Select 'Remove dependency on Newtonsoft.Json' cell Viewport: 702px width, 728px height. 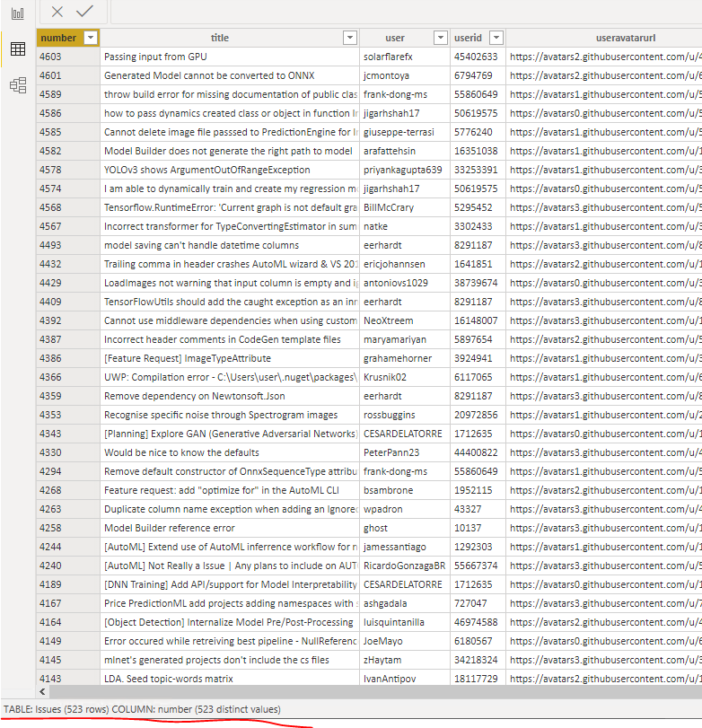(229, 396)
